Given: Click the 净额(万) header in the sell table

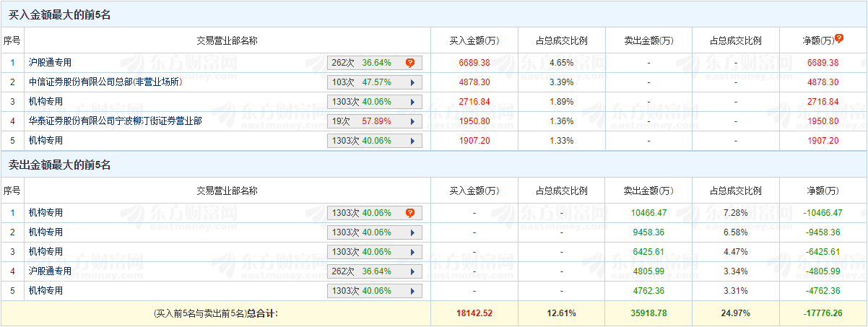Looking at the screenshot, I should pyautogui.click(x=823, y=191).
